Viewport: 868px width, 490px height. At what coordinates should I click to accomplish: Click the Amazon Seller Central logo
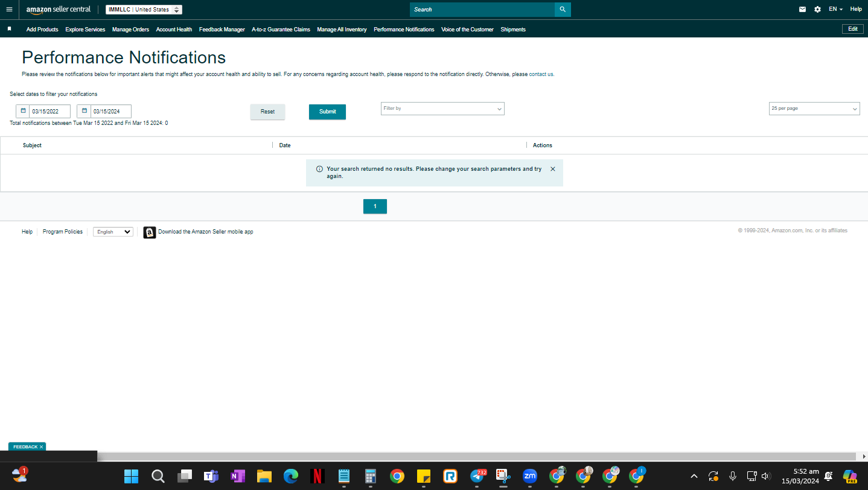(59, 10)
